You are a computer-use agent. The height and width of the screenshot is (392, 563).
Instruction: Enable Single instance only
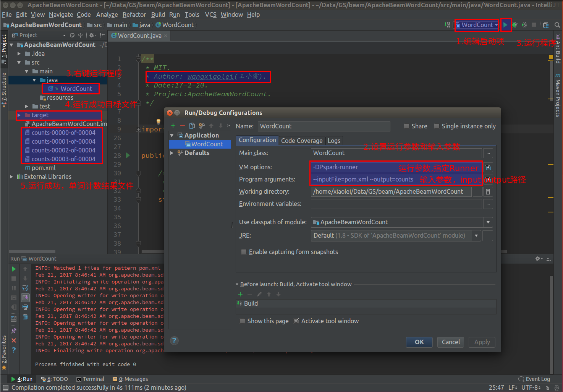point(437,126)
